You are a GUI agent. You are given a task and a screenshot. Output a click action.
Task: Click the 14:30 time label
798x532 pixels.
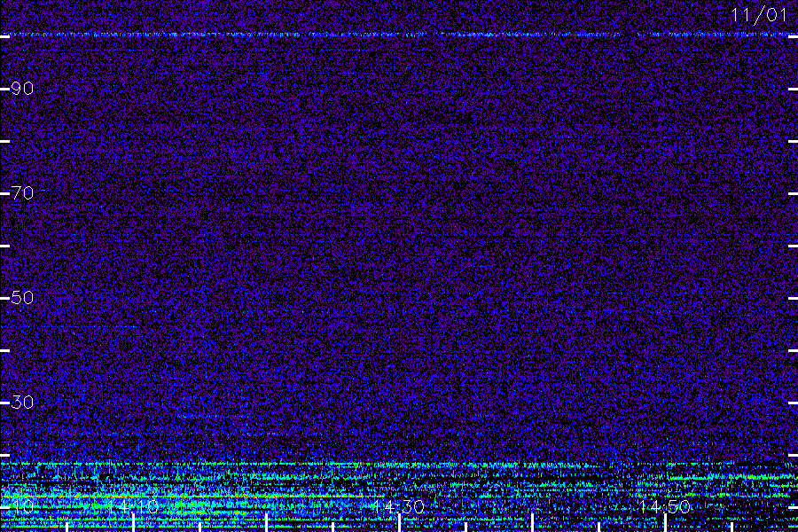point(398,506)
